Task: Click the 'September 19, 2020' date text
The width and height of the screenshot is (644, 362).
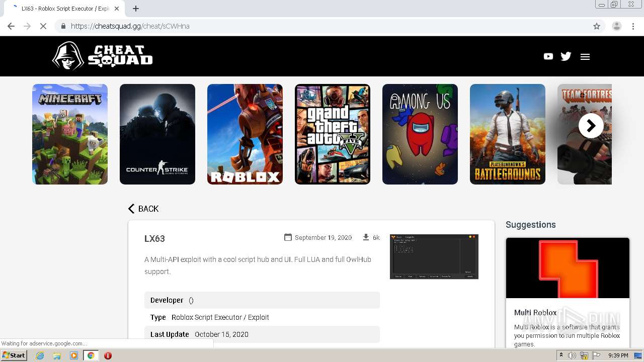Action: (x=324, y=237)
